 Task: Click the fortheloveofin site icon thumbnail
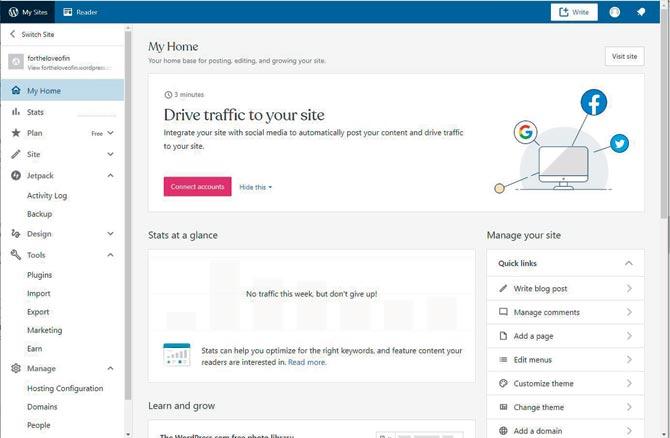(x=16, y=62)
